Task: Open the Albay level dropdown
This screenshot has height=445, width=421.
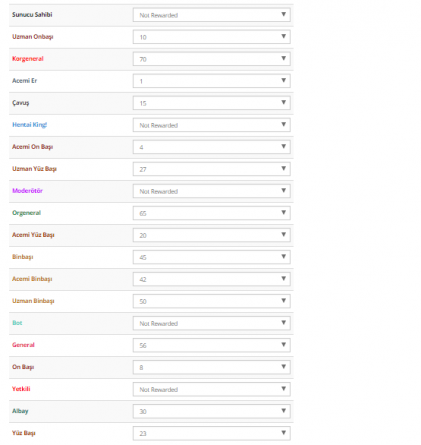Action: [211, 411]
